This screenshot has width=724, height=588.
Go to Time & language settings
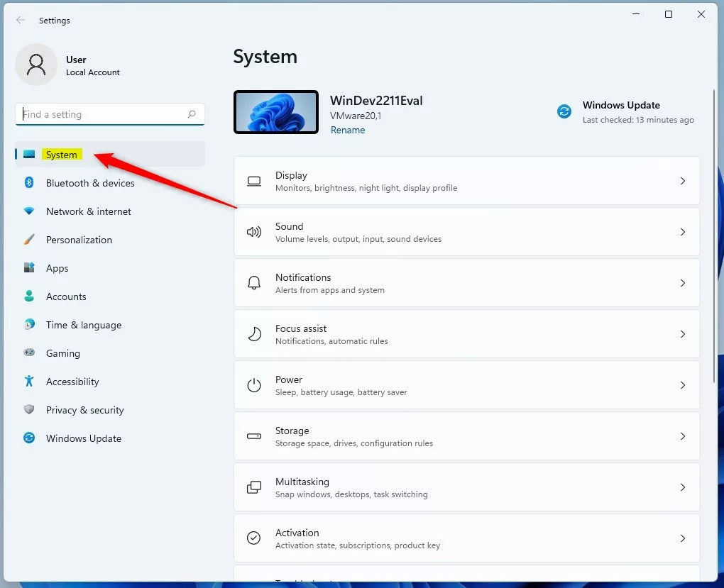click(84, 325)
